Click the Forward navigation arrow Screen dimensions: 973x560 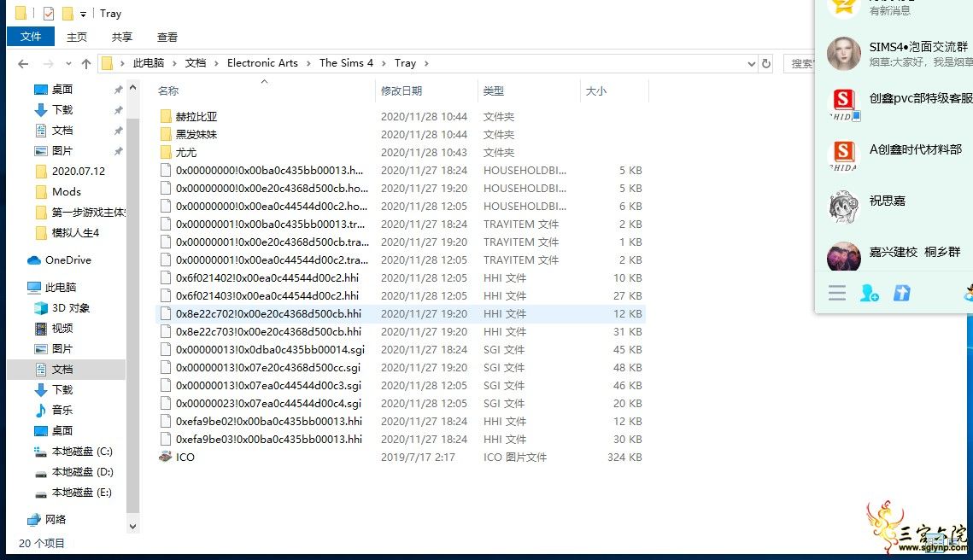tap(48, 63)
